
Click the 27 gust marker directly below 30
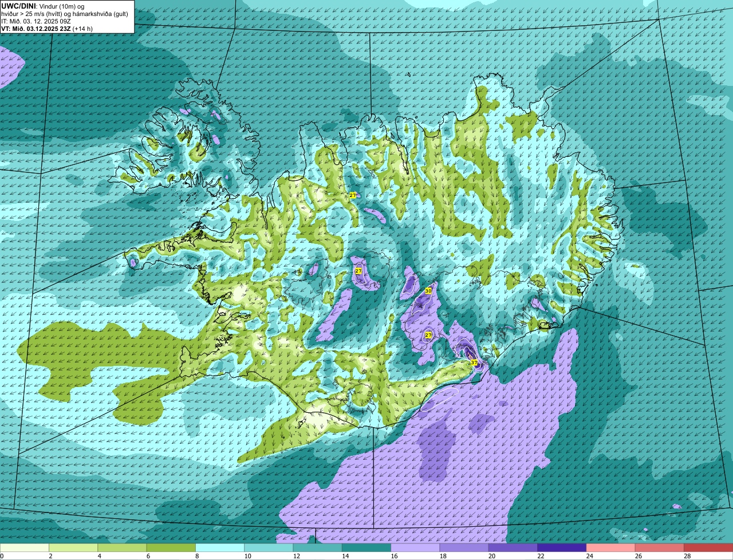428,334
